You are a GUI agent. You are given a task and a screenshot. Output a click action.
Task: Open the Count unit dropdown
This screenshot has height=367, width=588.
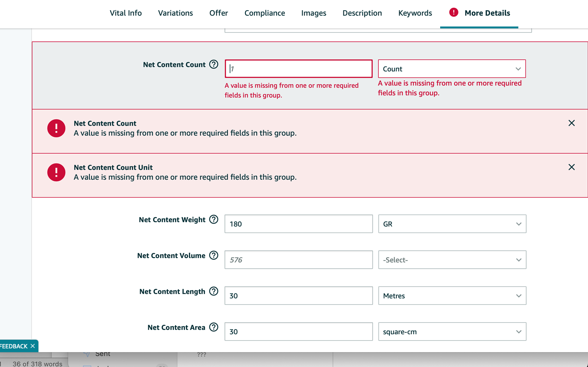pyautogui.click(x=452, y=69)
